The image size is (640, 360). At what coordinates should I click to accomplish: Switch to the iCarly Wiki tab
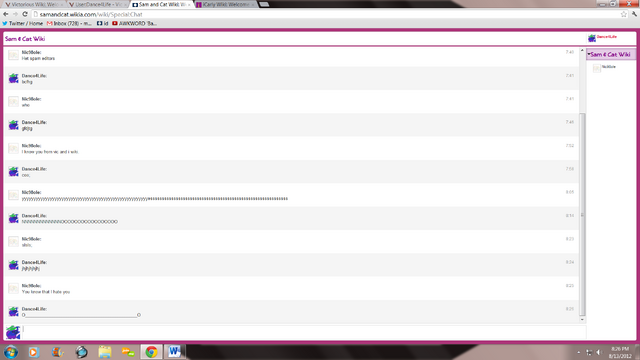point(225,4)
